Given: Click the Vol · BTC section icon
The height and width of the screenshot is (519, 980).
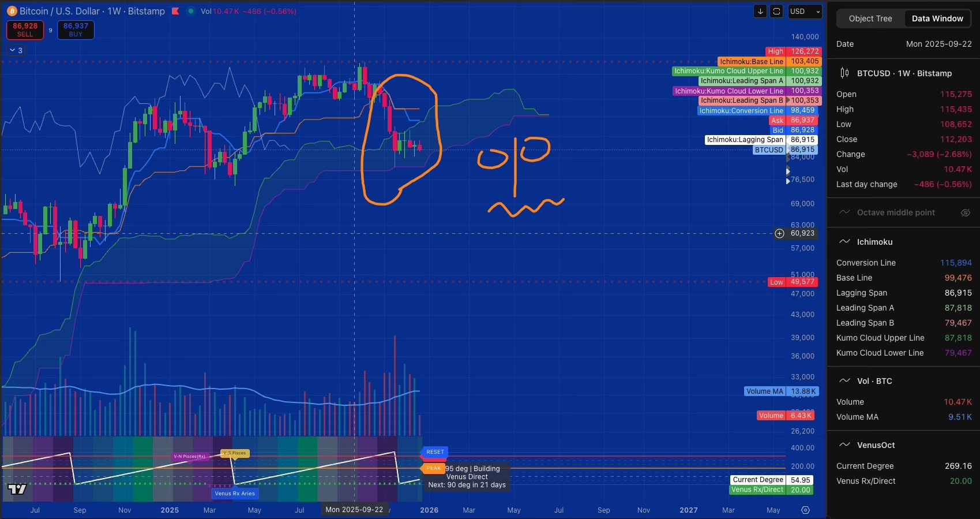Looking at the screenshot, I should [x=844, y=381].
